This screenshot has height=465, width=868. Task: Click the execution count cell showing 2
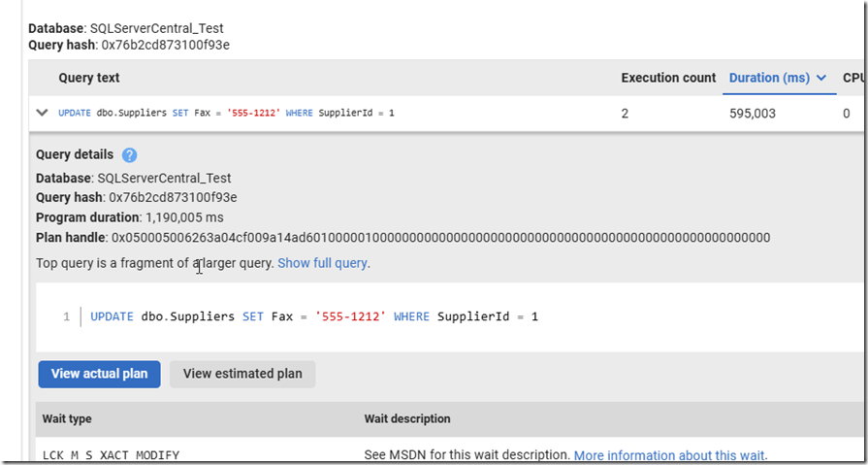626,114
